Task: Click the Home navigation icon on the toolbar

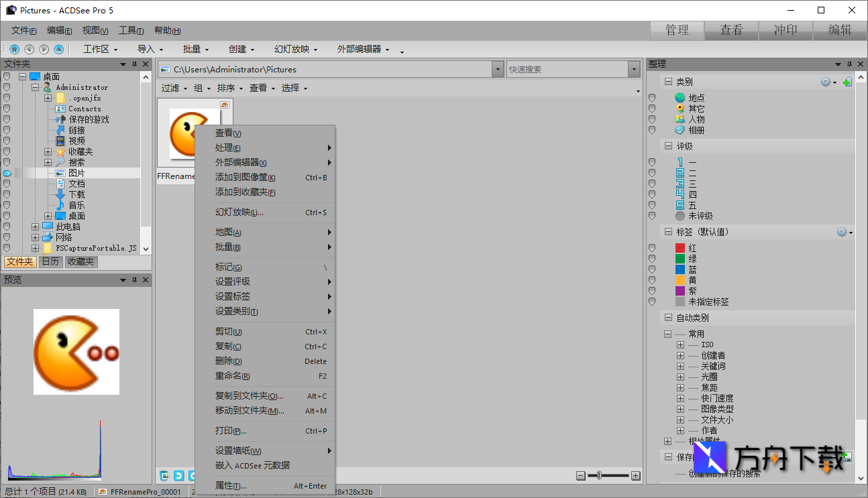Action: click(x=14, y=49)
